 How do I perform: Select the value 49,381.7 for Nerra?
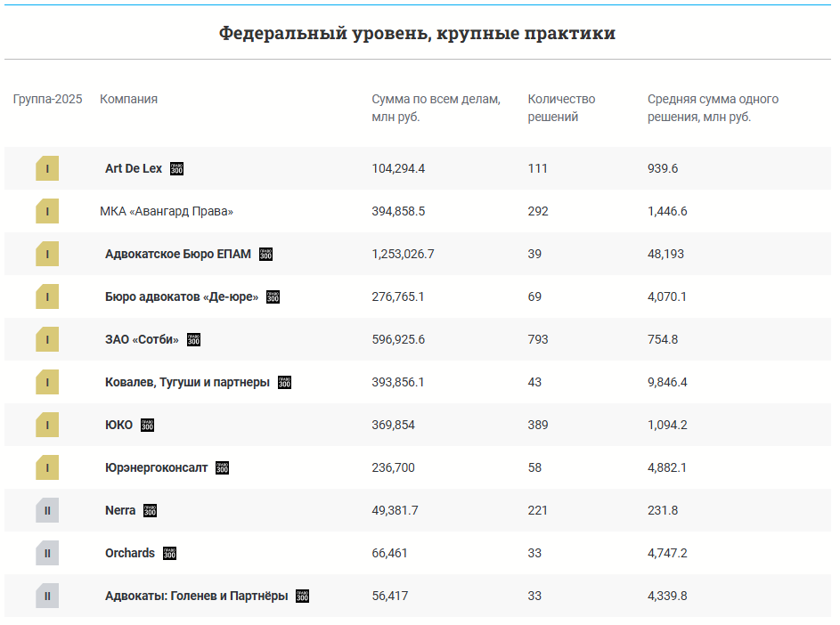tap(396, 511)
